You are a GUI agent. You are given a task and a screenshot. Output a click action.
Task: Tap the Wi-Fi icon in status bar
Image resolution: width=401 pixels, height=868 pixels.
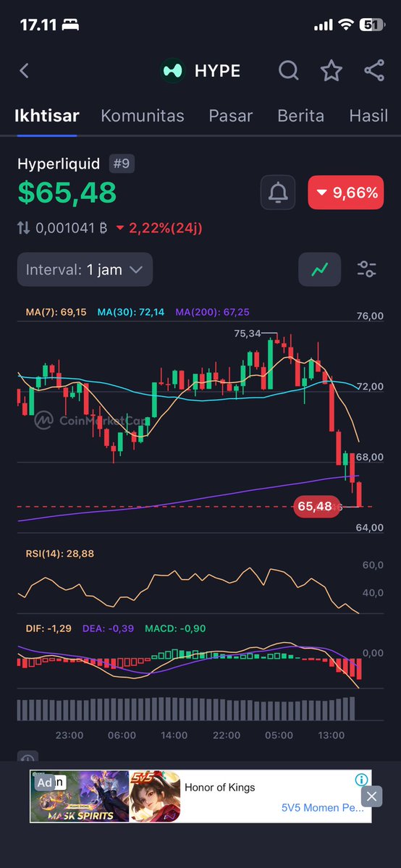pos(346,25)
